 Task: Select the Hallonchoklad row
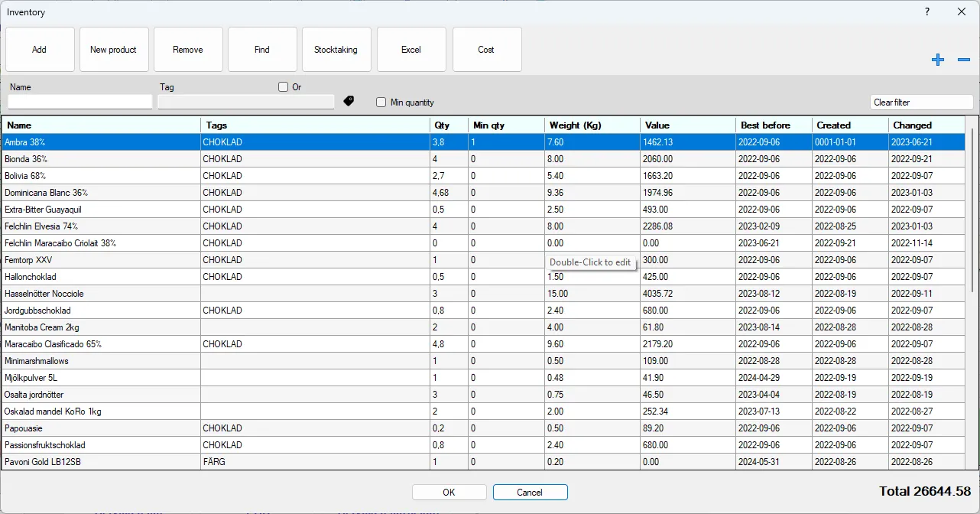pyautogui.click(x=485, y=277)
